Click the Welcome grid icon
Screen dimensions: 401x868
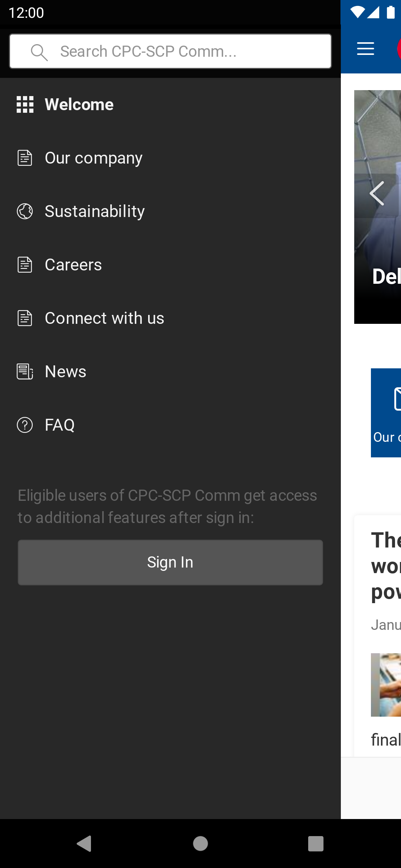25,105
